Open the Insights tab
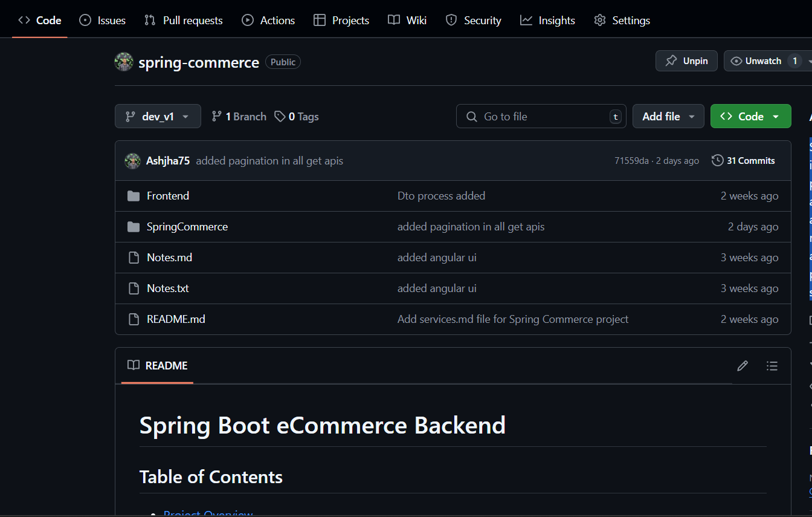Viewport: 812px width, 517px height. tap(547, 20)
